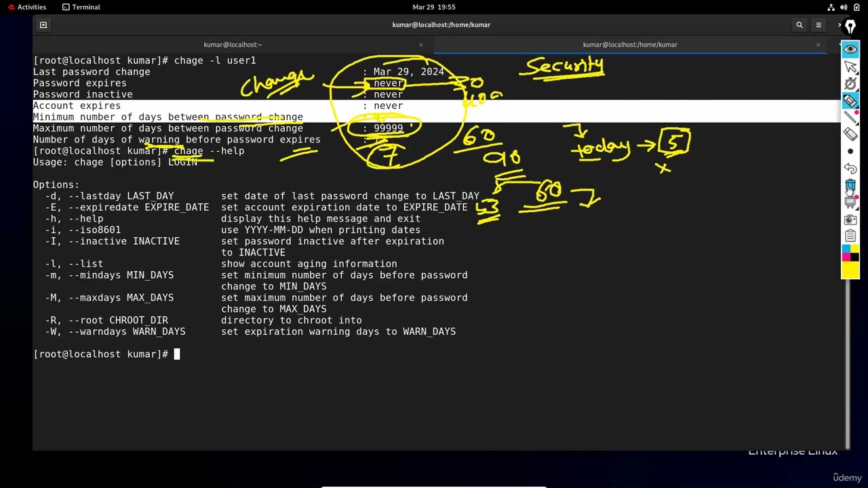
Task: Click the '-l, --list' option text
Action: 74,264
